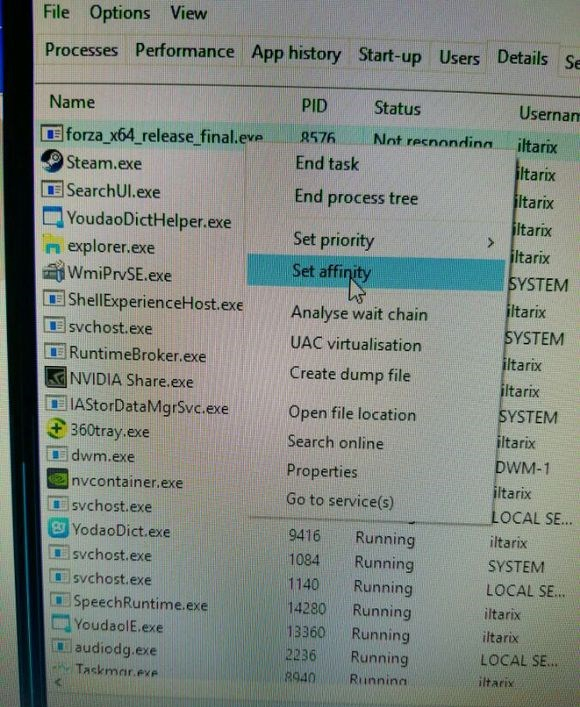Select the explorer.exe process name

coord(111,247)
